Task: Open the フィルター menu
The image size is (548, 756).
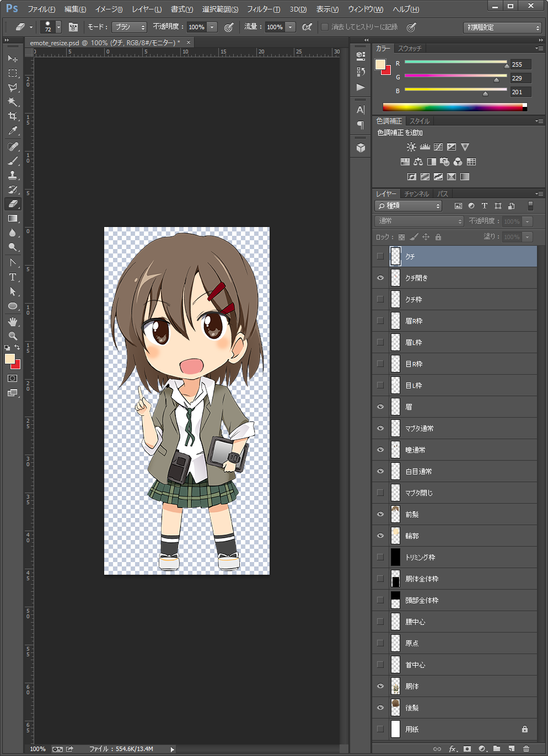Action: pos(263,9)
